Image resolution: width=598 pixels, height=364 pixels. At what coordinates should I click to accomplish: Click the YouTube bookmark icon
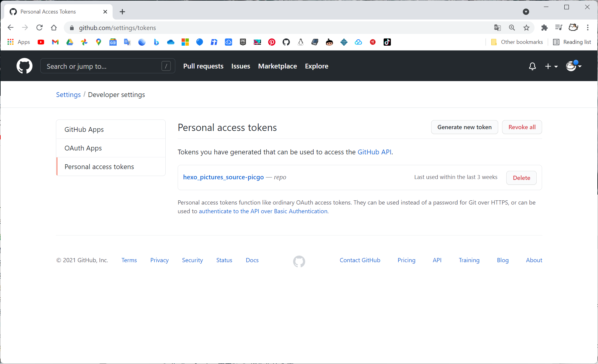[41, 42]
